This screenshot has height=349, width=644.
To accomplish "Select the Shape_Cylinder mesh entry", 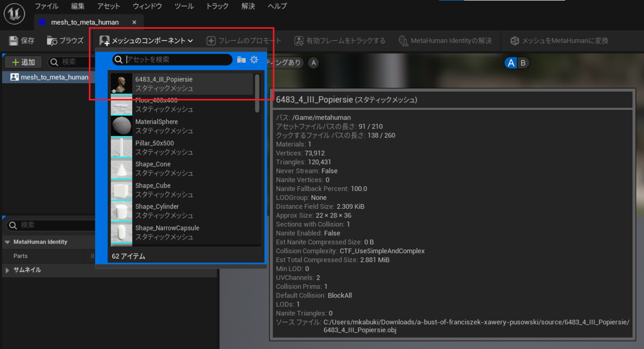I will pos(181,211).
